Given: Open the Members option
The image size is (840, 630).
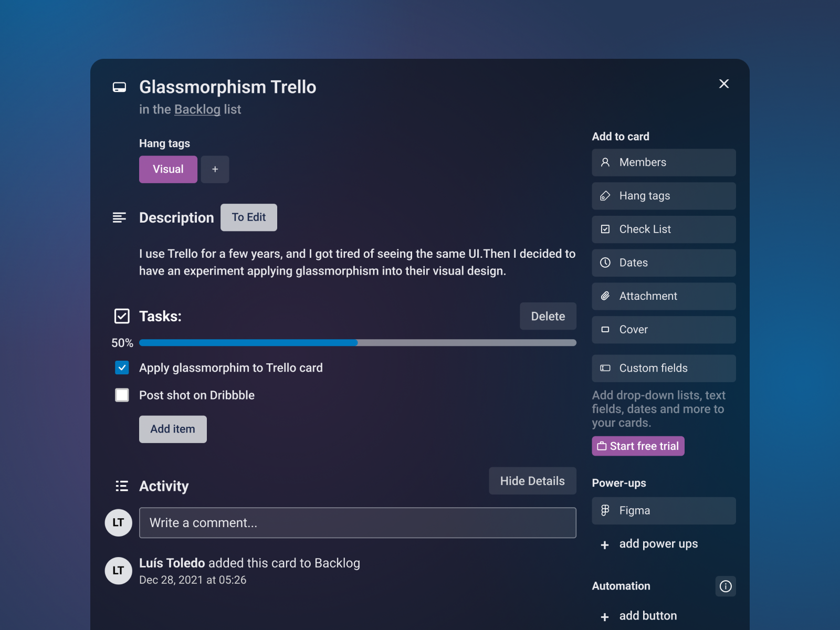Looking at the screenshot, I should tap(664, 163).
